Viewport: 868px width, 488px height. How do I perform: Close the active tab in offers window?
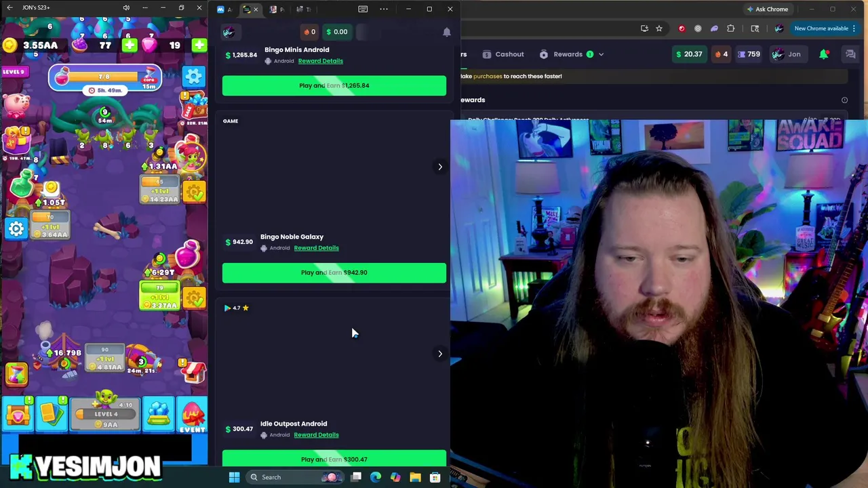[x=256, y=9]
